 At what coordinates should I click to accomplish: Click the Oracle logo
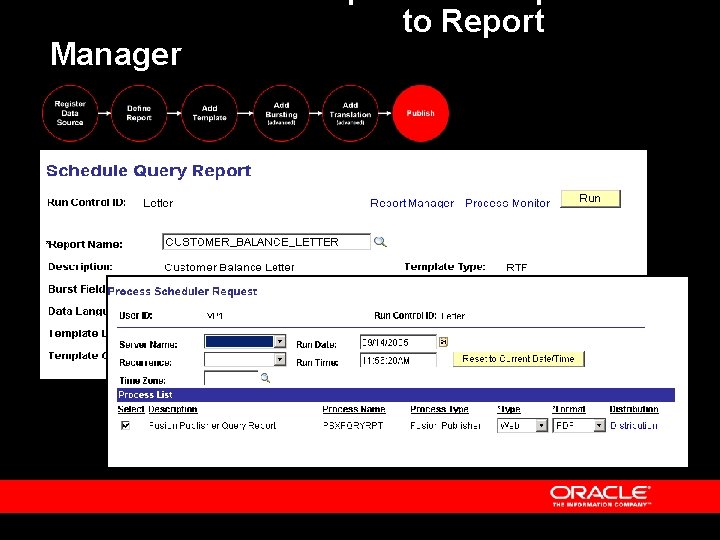tap(600, 496)
